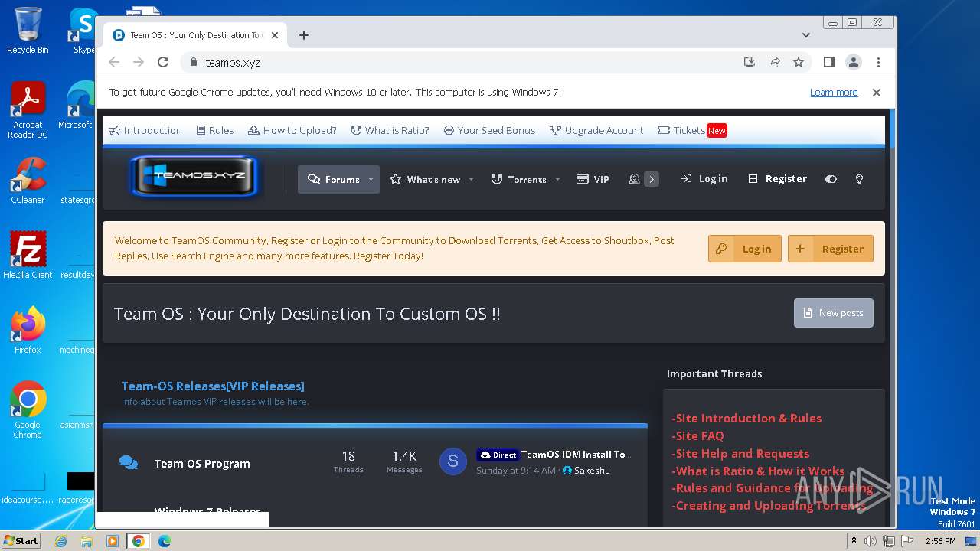This screenshot has width=980, height=551.
Task: Open Your Seed Bonus page
Action: coord(489,130)
